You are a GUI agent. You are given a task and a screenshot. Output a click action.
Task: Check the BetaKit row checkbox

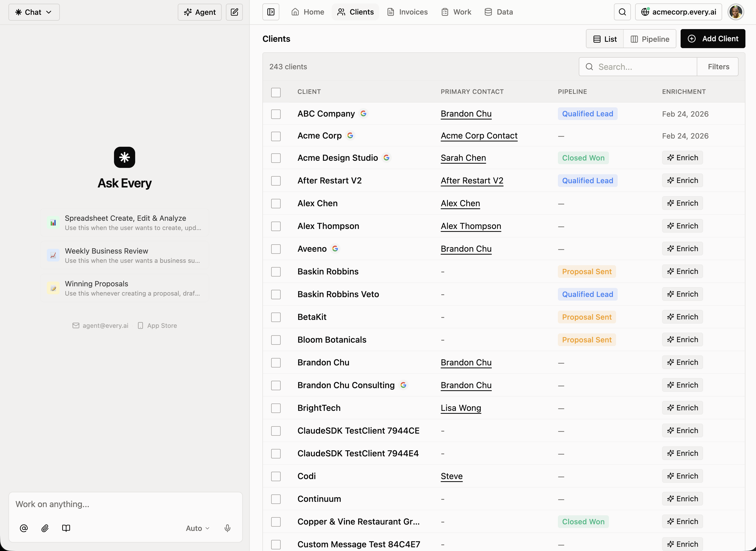click(276, 317)
